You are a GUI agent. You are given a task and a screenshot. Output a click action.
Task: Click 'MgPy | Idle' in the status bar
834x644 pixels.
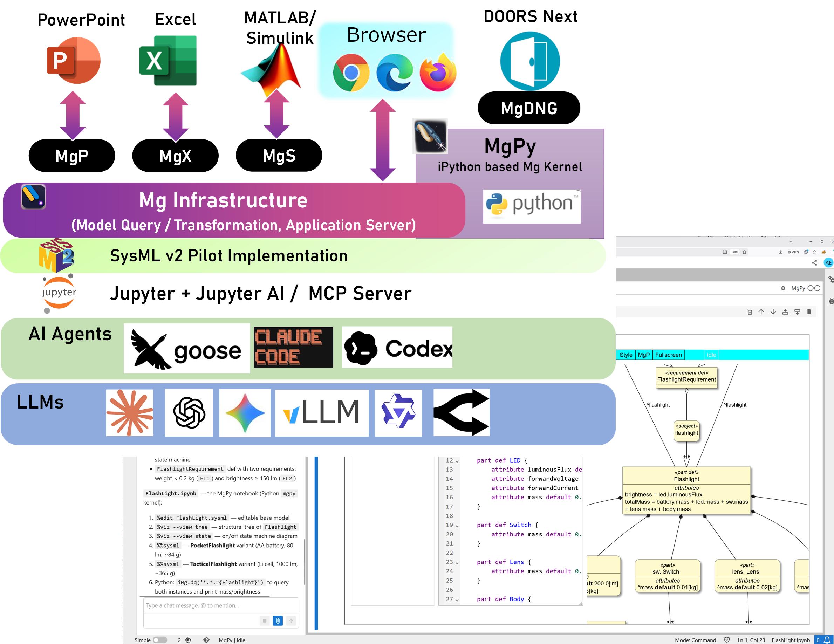[232, 640]
